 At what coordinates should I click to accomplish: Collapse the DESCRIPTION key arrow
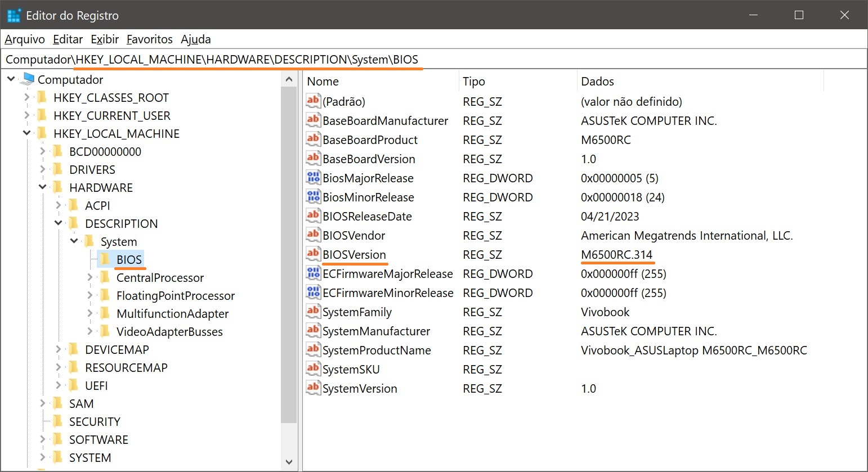click(x=58, y=223)
